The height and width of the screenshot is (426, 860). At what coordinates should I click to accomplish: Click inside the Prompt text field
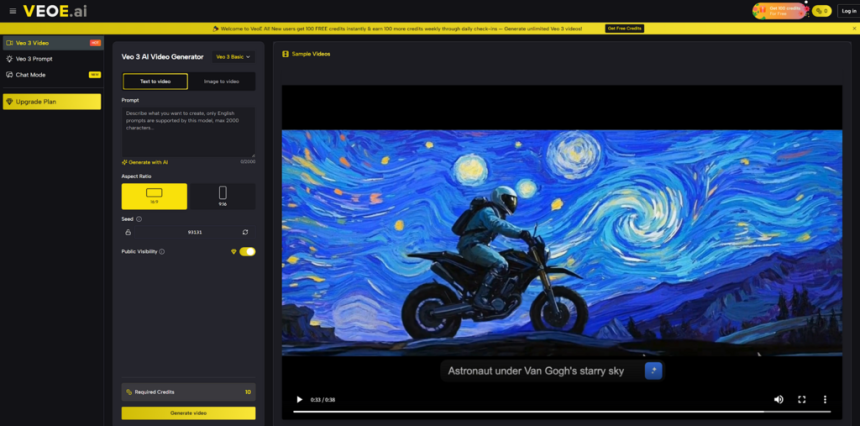coord(188,131)
